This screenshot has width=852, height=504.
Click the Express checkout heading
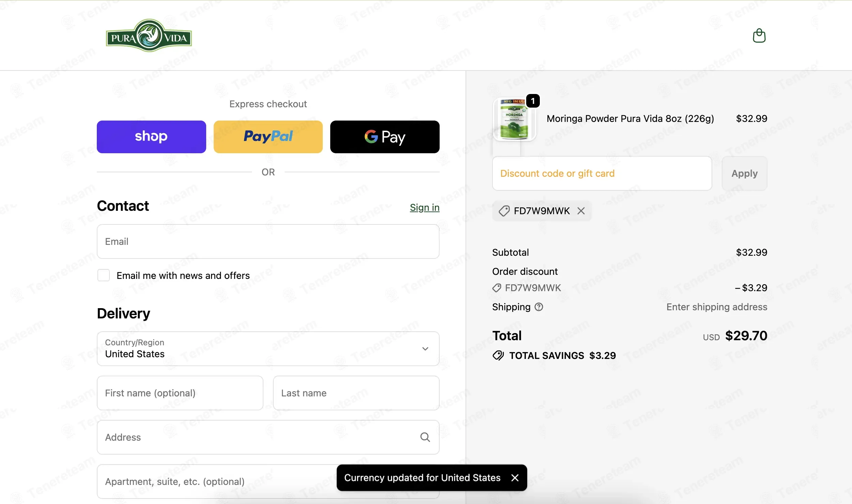[x=268, y=104]
